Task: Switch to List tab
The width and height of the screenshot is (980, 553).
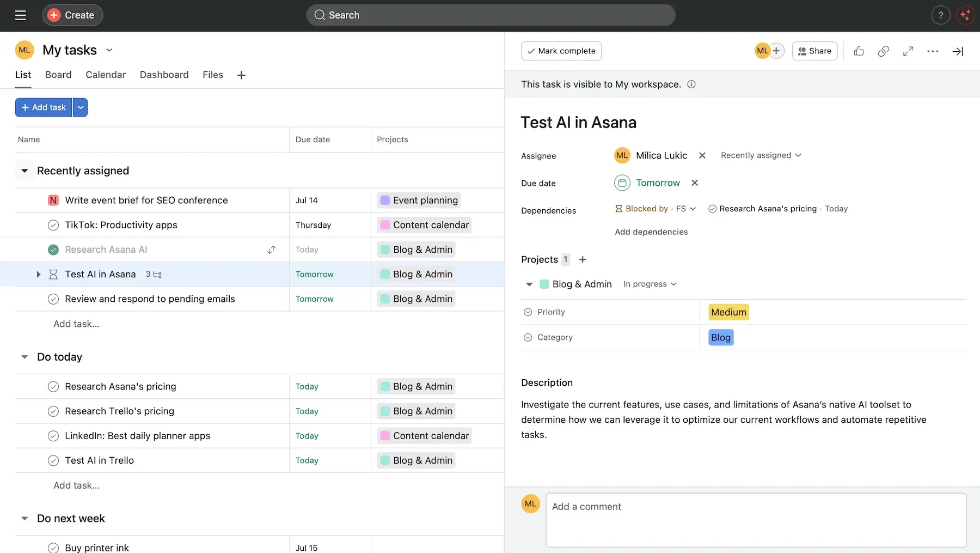Action: 23,75
